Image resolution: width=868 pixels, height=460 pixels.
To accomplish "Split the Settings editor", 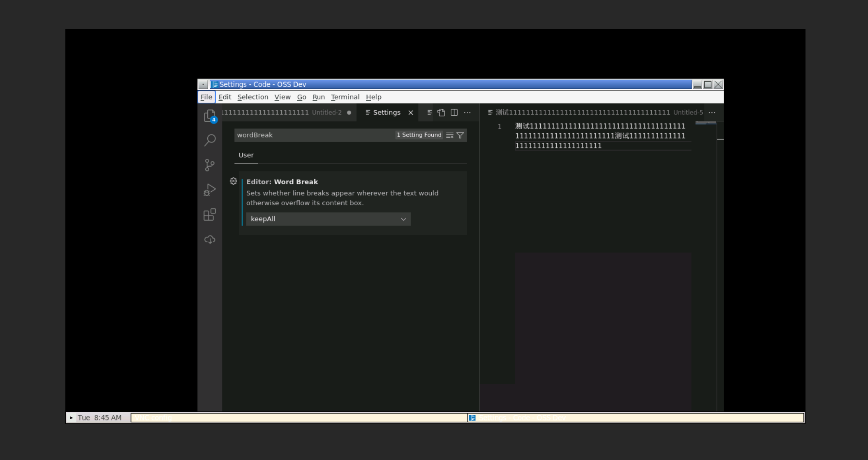I will 454,112.
